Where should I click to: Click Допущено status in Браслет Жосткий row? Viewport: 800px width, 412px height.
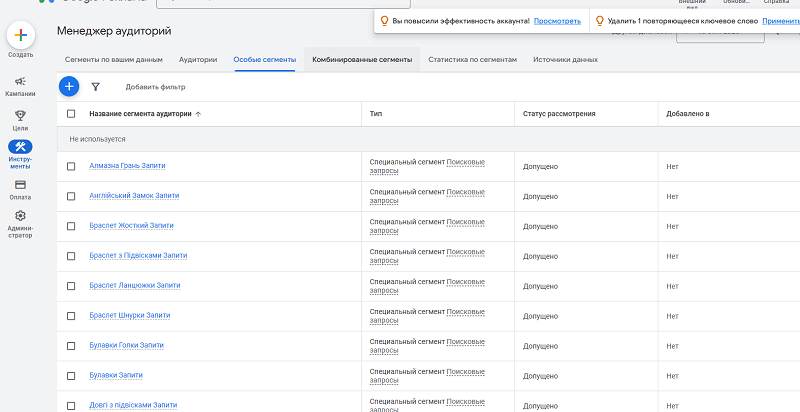point(540,226)
